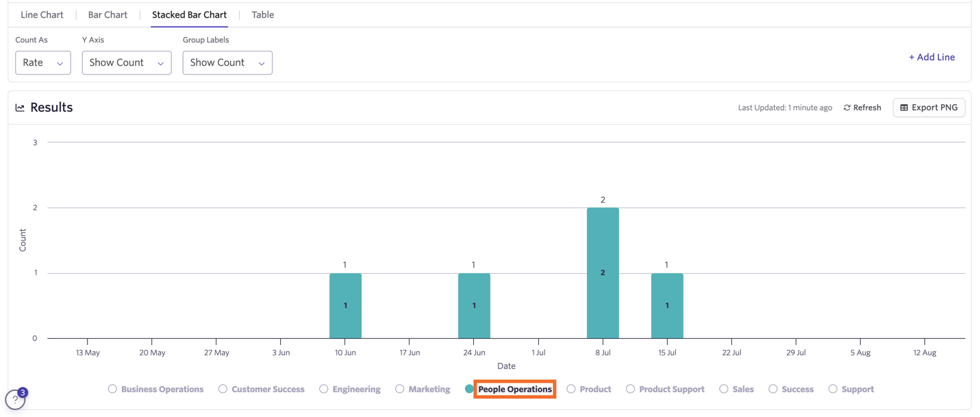980x417 pixels.
Task: Click the Last Updated: 1 minute ago text
Action: [x=785, y=108]
